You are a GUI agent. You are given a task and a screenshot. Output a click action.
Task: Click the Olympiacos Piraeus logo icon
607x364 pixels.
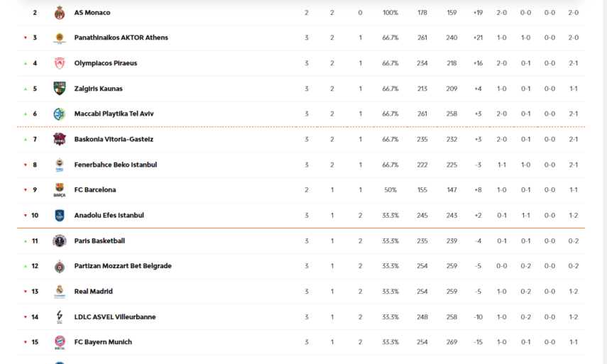(60, 63)
